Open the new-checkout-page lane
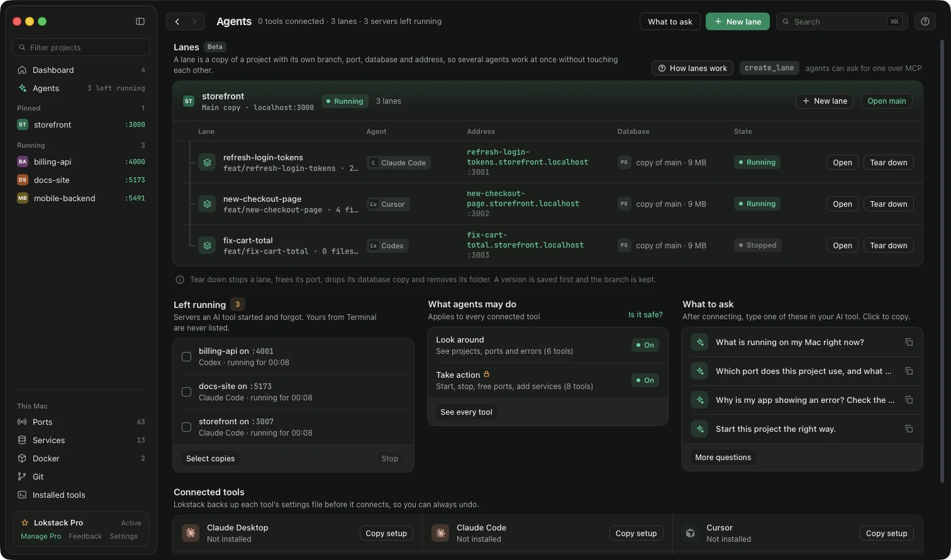951x560 pixels. [x=842, y=204]
